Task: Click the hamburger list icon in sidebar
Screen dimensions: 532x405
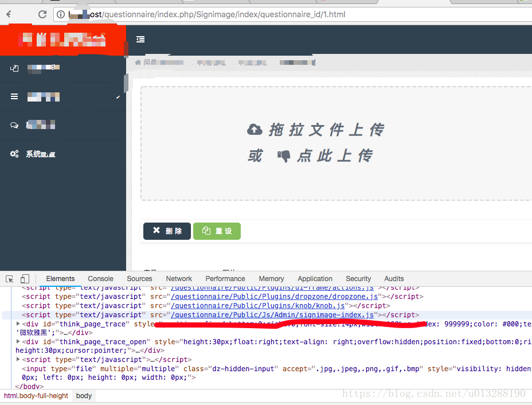Action: (14, 96)
